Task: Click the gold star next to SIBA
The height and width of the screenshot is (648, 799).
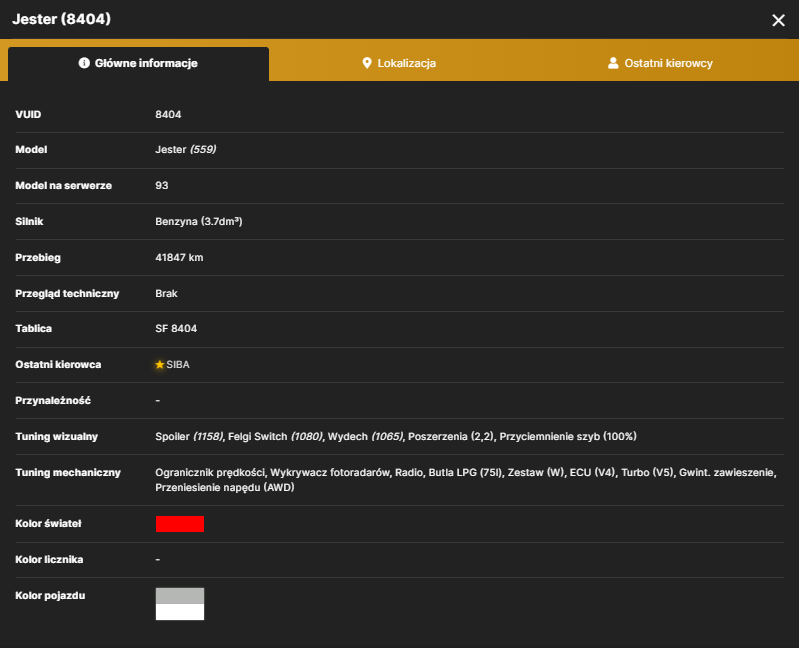Action: (159, 365)
